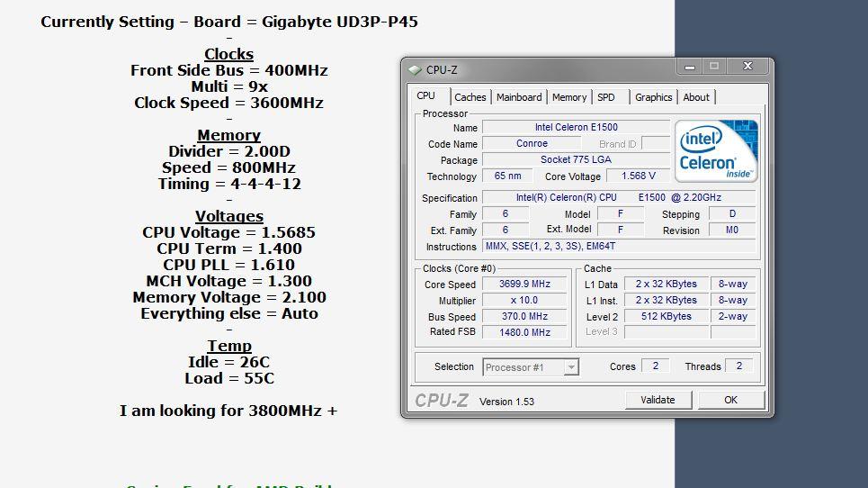Open the Caches tab
868x488 pixels.
pos(470,97)
